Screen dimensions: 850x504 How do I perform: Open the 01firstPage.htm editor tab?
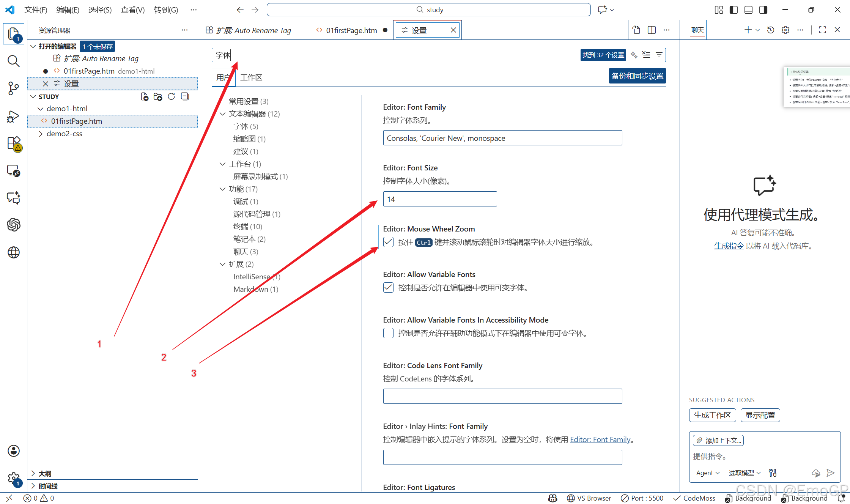(351, 30)
